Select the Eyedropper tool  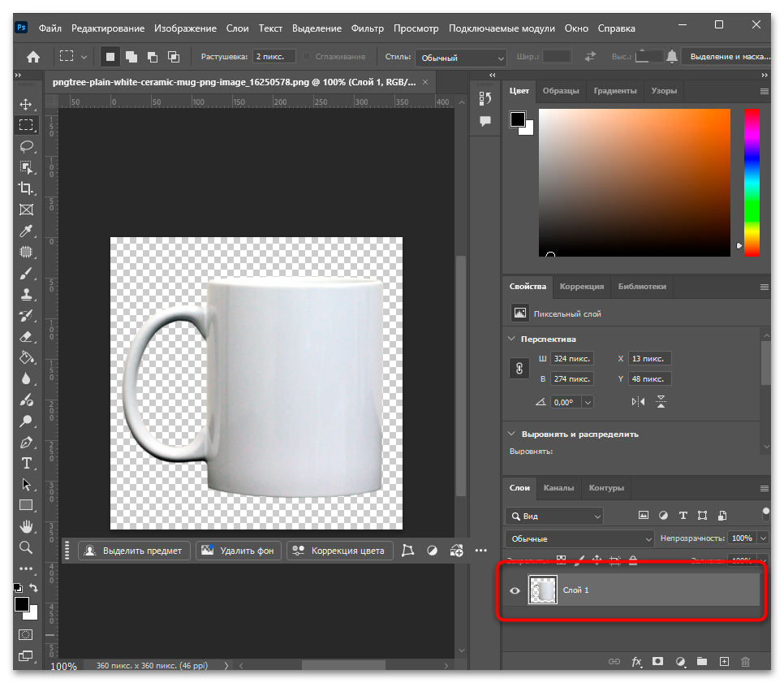click(26, 231)
